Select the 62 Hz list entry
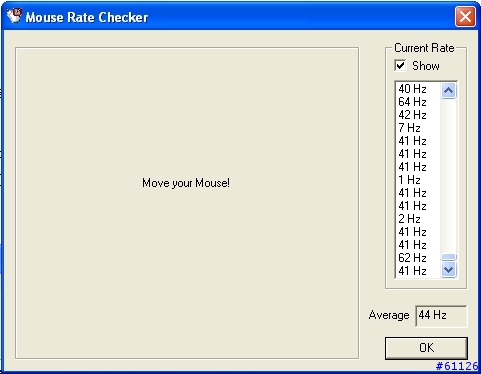481x374 pixels. click(418, 258)
